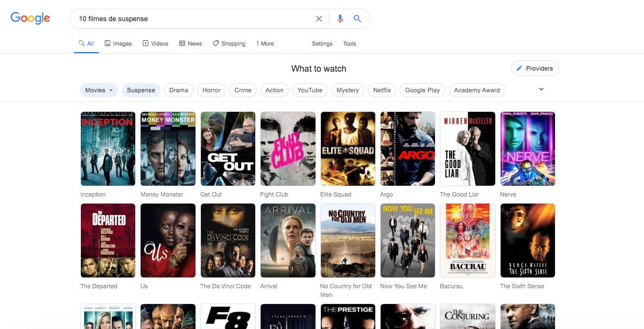This screenshot has height=329, width=644.
Task: Click the 'The Sixth Sense' title text
Action: click(522, 286)
